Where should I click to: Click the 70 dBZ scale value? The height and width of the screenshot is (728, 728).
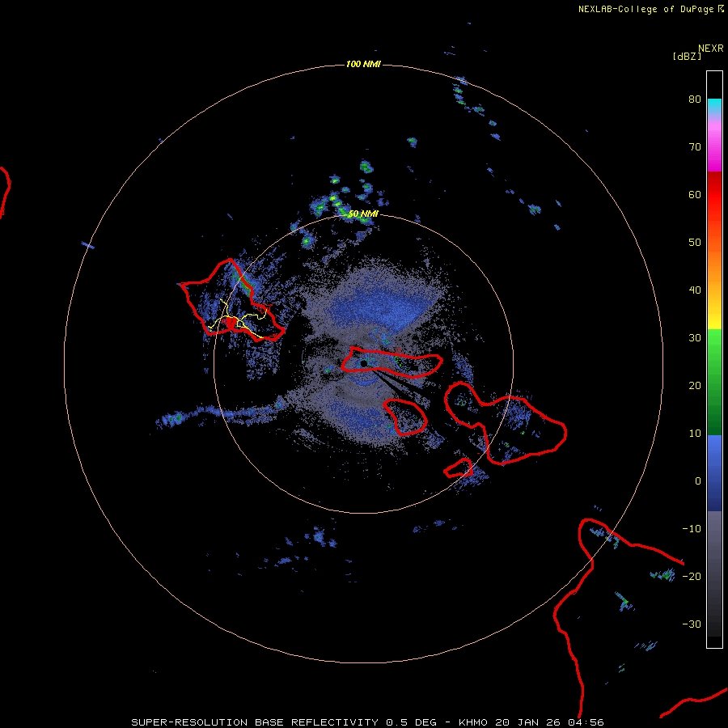click(695, 147)
